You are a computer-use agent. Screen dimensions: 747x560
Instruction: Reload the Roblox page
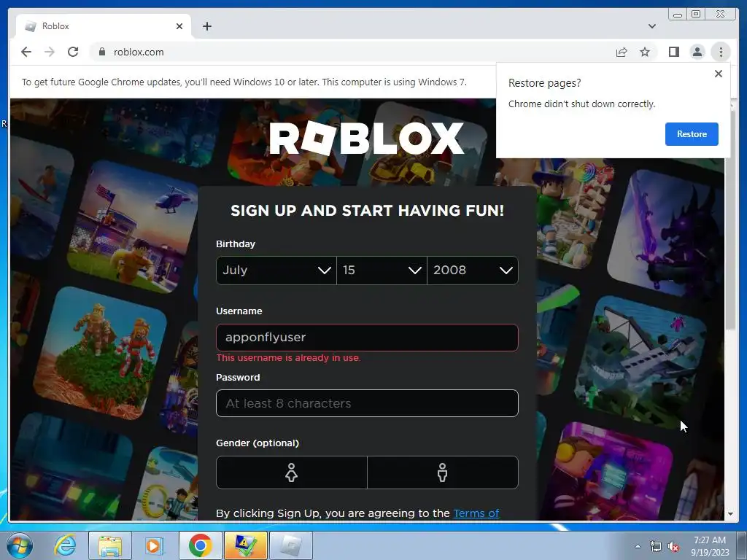tap(73, 52)
